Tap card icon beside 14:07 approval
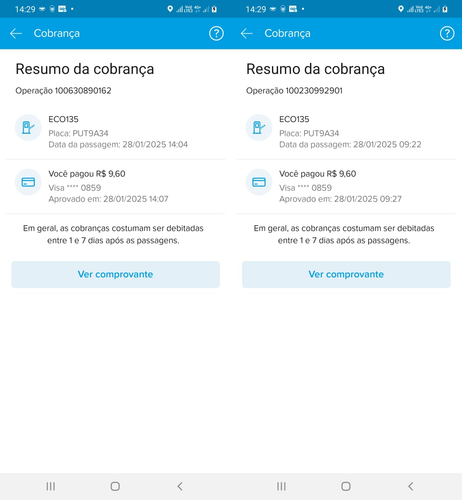 28,182
